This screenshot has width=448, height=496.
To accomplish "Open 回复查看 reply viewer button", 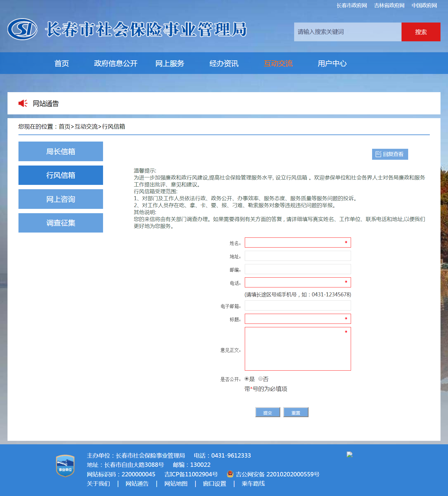I will [390, 154].
